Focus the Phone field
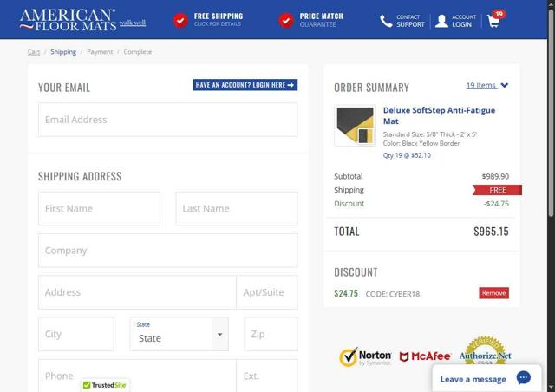Viewport: 555px width, 392px height. point(137,376)
